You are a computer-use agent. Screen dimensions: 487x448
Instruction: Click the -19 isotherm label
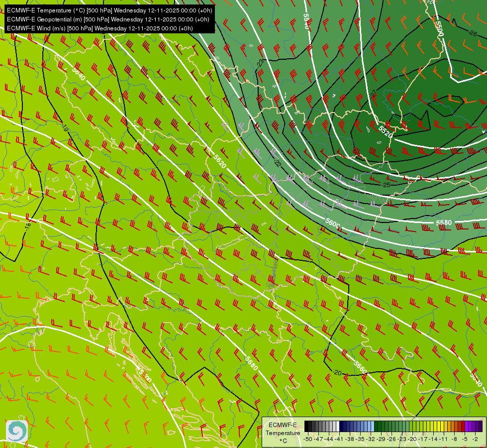point(65,127)
